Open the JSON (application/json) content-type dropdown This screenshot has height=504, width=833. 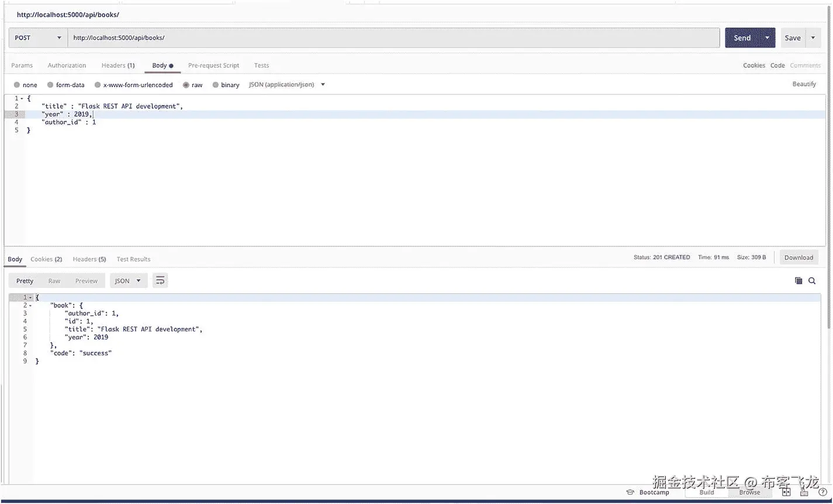(286, 84)
